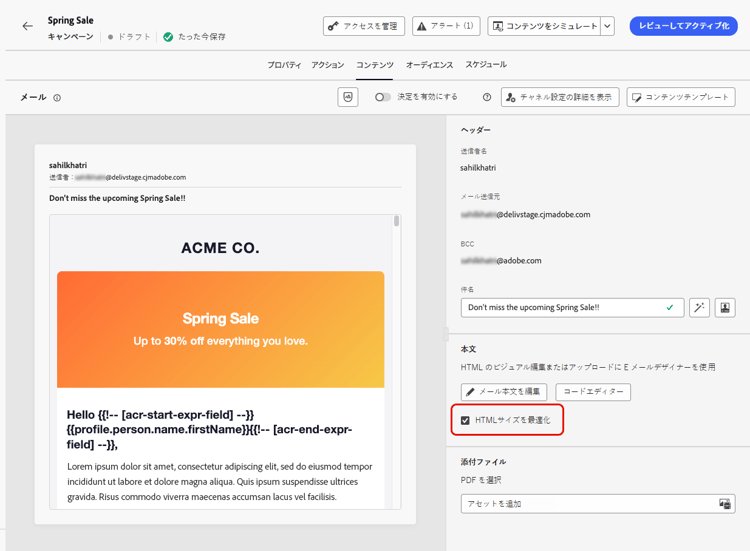The height and width of the screenshot is (551, 750).
Task: Expand the simulate content dropdown arrow
Action: click(x=607, y=26)
